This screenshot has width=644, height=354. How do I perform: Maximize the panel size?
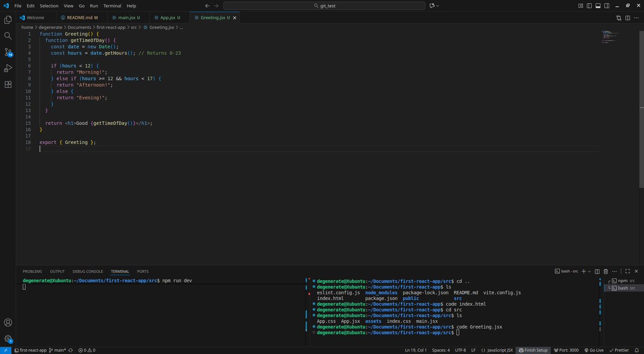(x=627, y=271)
